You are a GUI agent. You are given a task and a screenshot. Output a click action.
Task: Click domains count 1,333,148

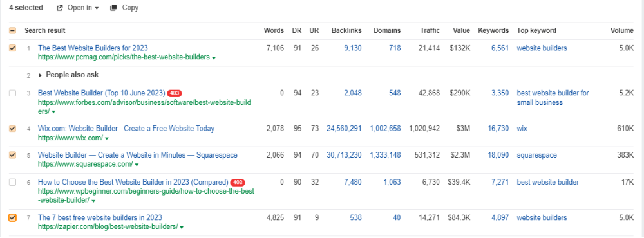coord(385,155)
